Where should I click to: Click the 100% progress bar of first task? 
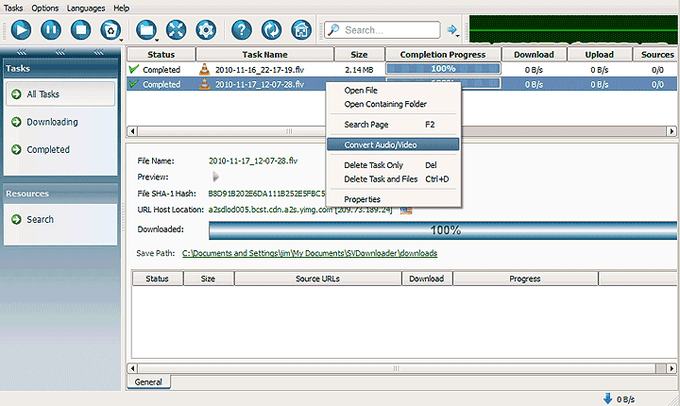click(x=443, y=69)
